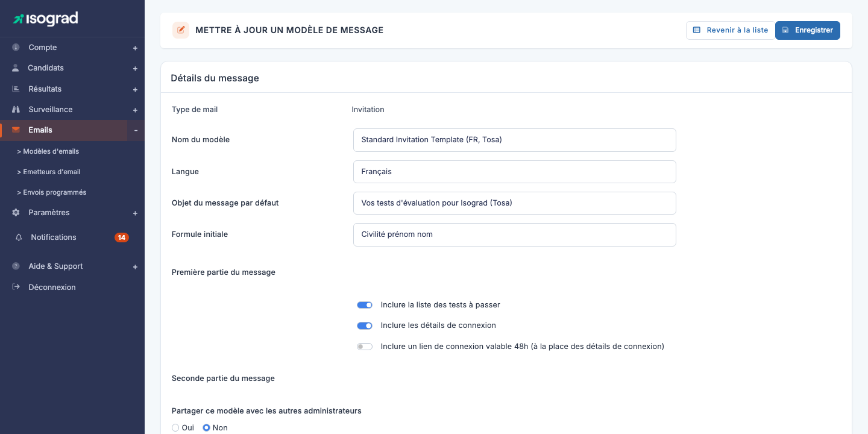
Task: Click the Candidats person icon
Action: (16, 68)
